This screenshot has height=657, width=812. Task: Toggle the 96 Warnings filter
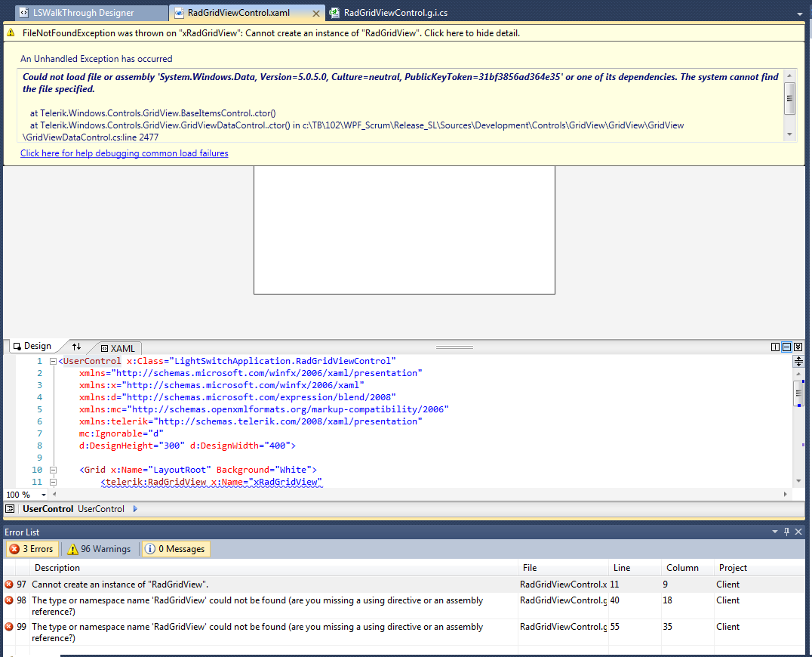coord(100,549)
